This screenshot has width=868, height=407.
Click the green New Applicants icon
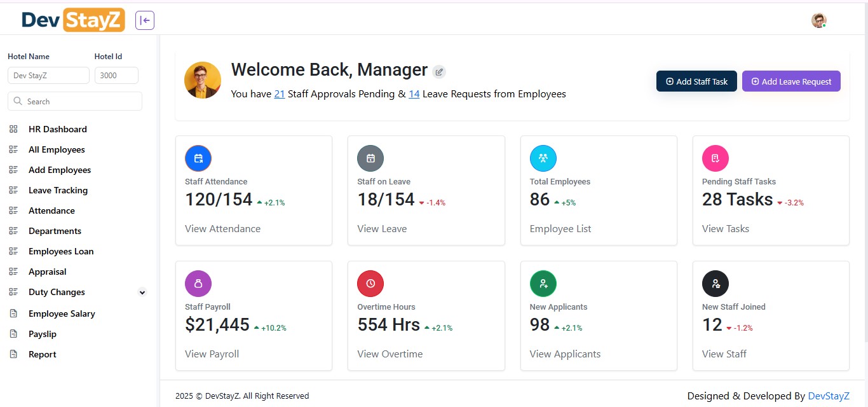pyautogui.click(x=543, y=284)
